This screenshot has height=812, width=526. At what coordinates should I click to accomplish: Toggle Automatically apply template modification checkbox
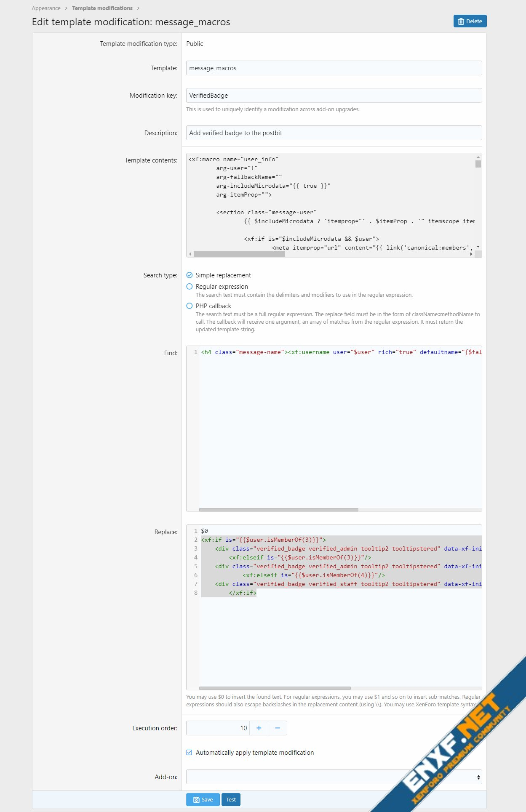click(190, 752)
